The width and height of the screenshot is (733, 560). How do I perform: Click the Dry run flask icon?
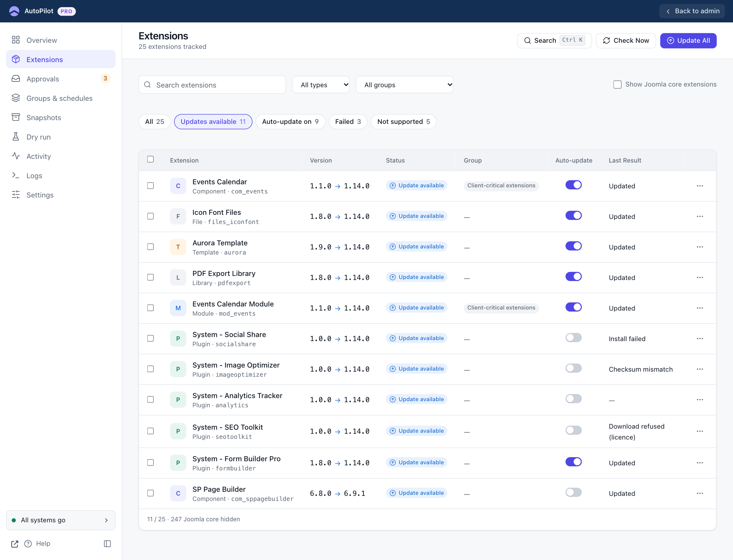[16, 137]
